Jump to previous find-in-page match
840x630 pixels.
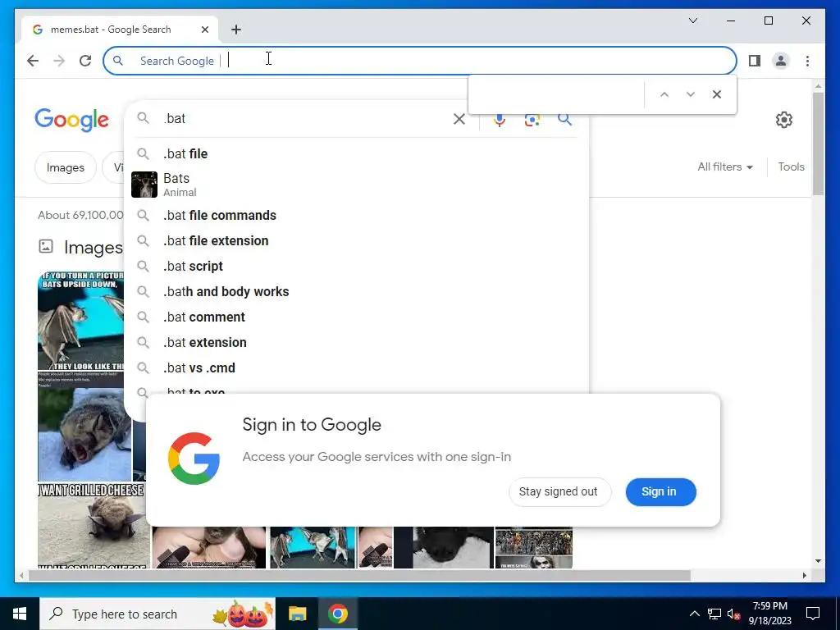click(664, 94)
